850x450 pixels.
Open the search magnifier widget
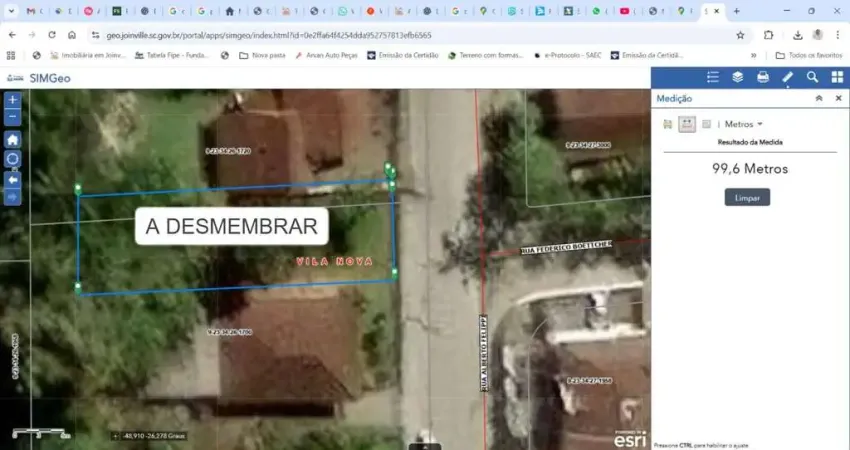(812, 78)
